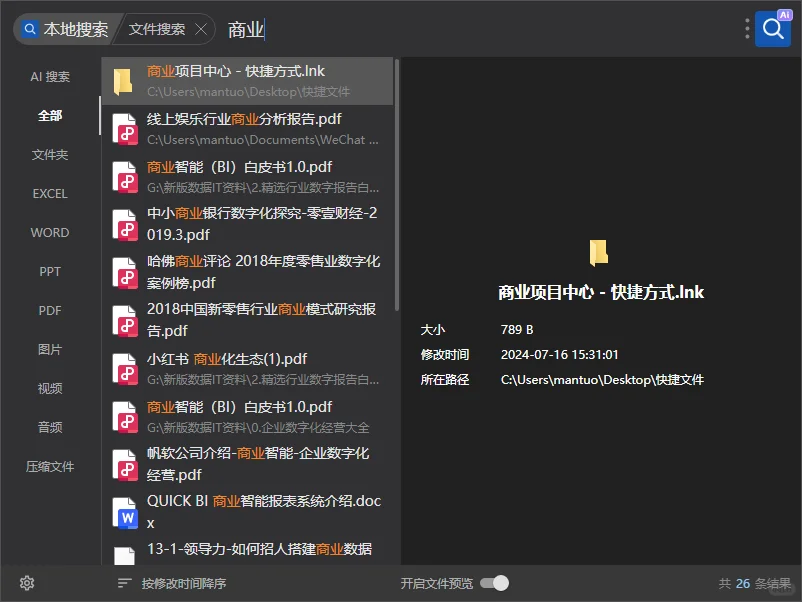Enable AI 搜索 mode in sidebar
This screenshot has width=802, height=602.
(x=49, y=76)
